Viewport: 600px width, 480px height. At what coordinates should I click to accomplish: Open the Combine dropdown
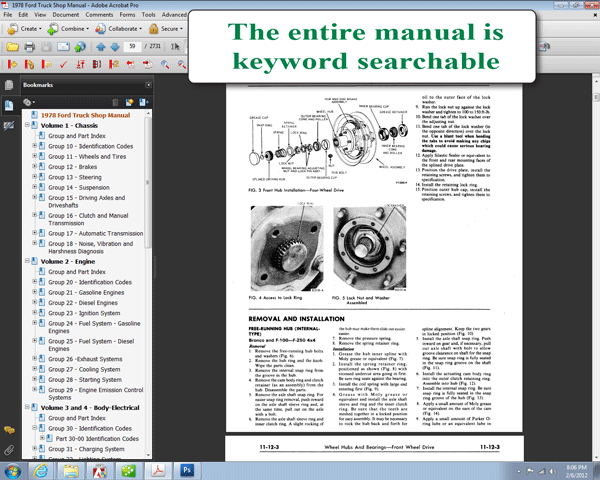(68, 29)
